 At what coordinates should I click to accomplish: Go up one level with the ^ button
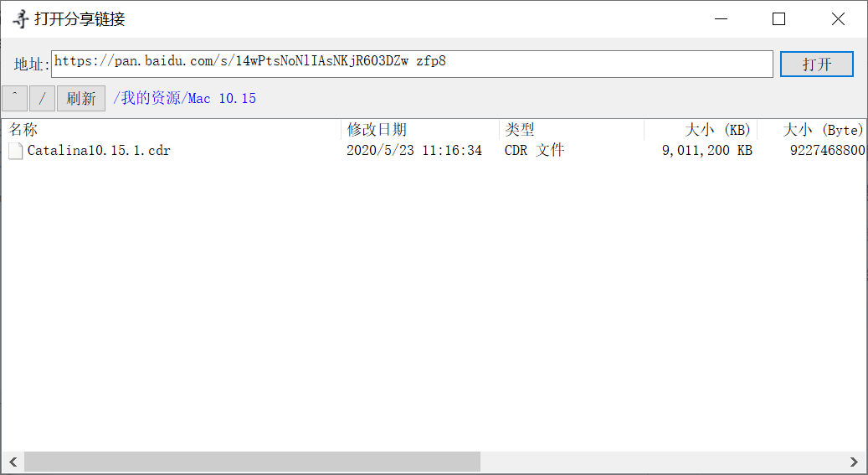click(x=15, y=99)
